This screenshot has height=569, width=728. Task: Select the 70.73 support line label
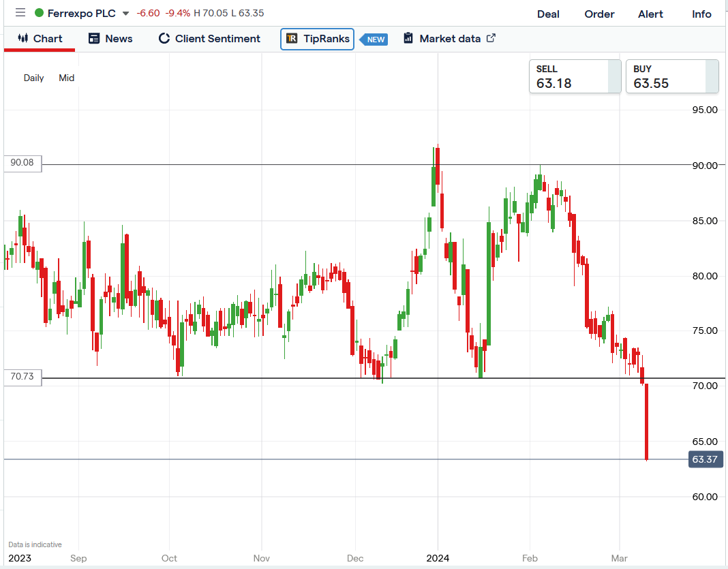(22, 377)
